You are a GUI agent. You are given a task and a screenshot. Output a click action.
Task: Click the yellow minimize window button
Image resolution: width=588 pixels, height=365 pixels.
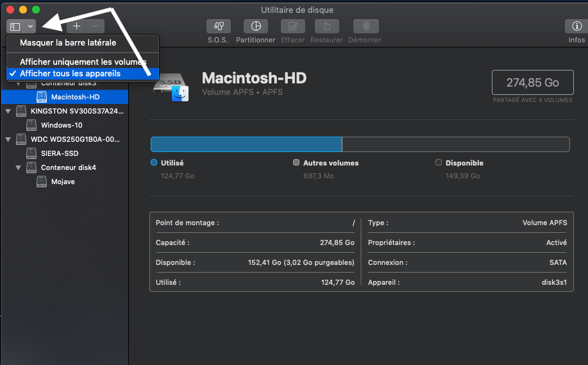point(23,10)
